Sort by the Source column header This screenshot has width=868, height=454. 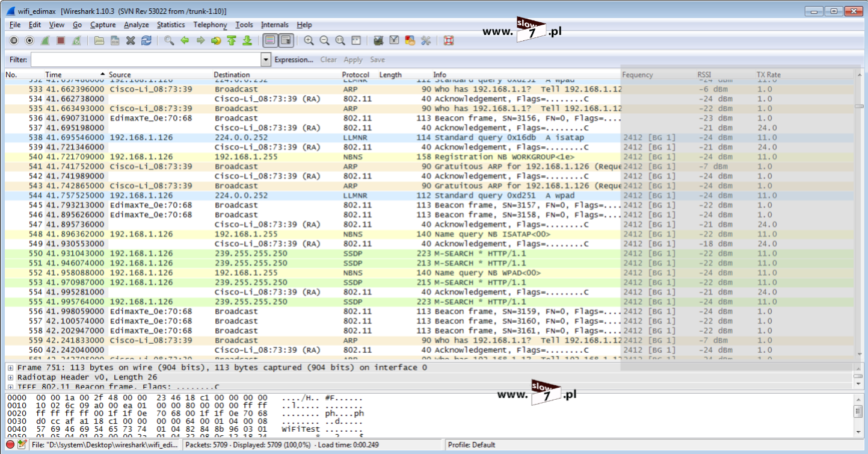(x=120, y=75)
